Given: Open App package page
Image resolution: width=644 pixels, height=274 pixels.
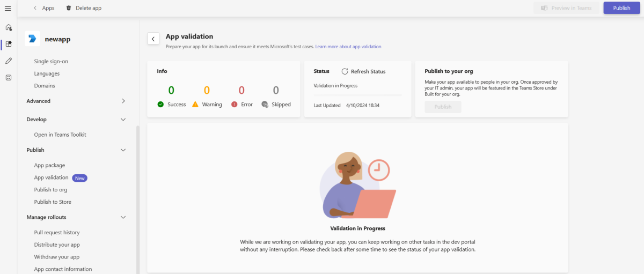Looking at the screenshot, I should (x=49, y=165).
